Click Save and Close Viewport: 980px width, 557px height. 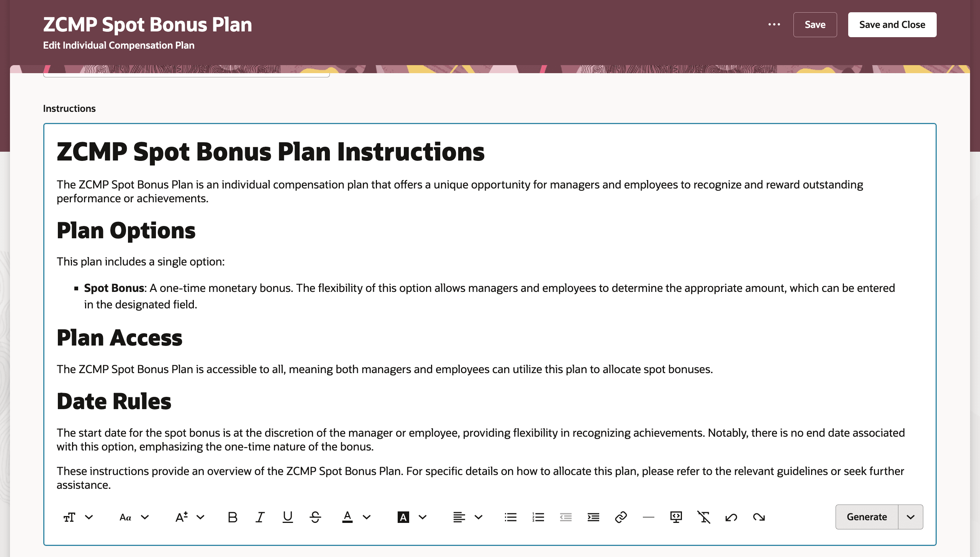click(x=892, y=25)
